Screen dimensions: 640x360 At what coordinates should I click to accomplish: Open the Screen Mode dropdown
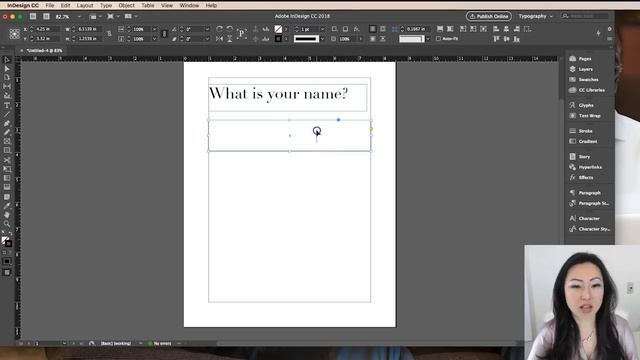pyautogui.click(x=113, y=17)
